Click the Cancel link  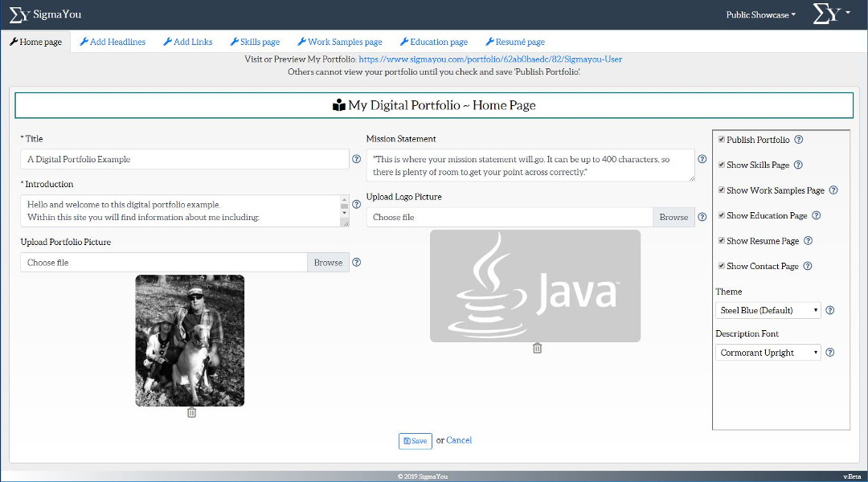click(459, 440)
